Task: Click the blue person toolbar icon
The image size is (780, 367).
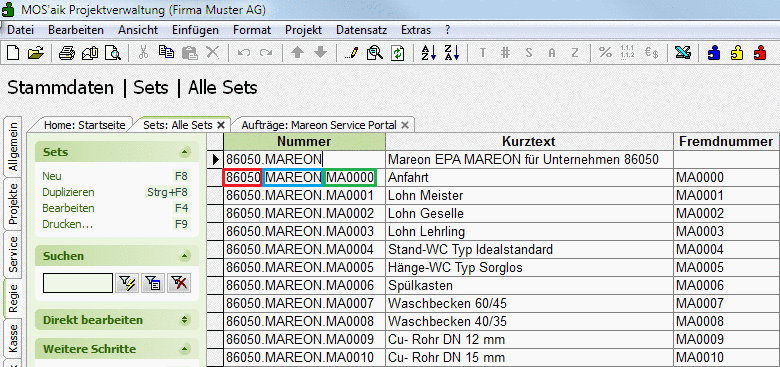Action: coord(713,53)
